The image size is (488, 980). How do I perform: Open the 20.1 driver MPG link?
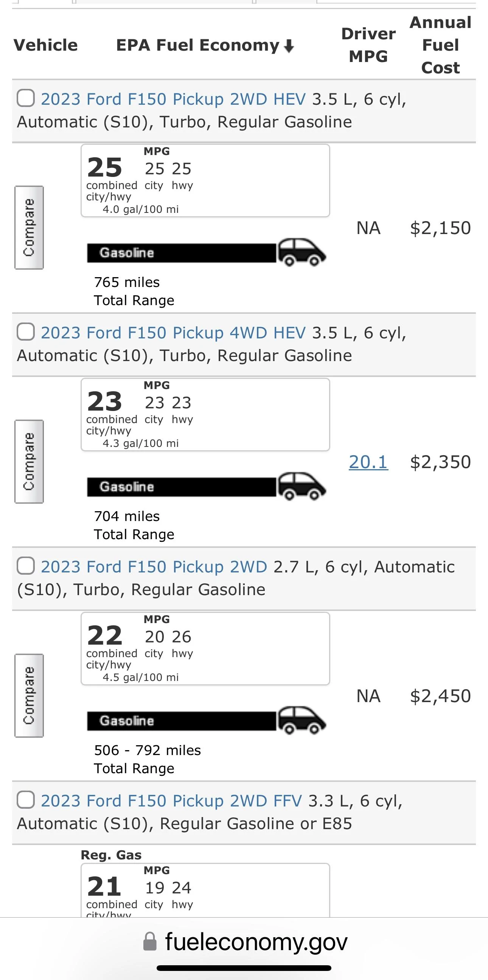(x=368, y=462)
